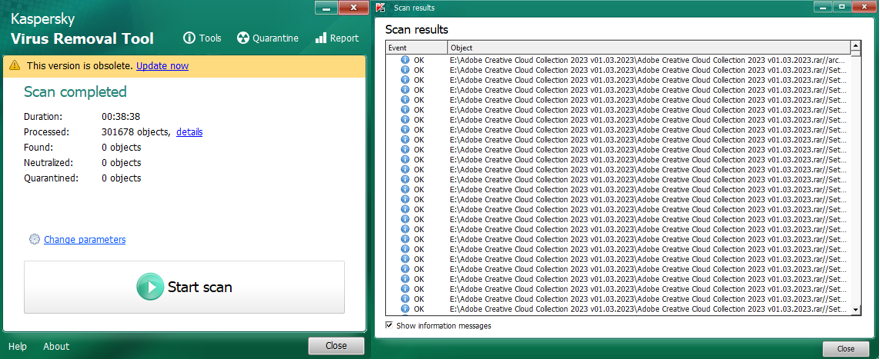Screen dimensions: 880x360
Task: Minimize the Kaspersky Virus Removal Tool window
Action: [x=326, y=7]
